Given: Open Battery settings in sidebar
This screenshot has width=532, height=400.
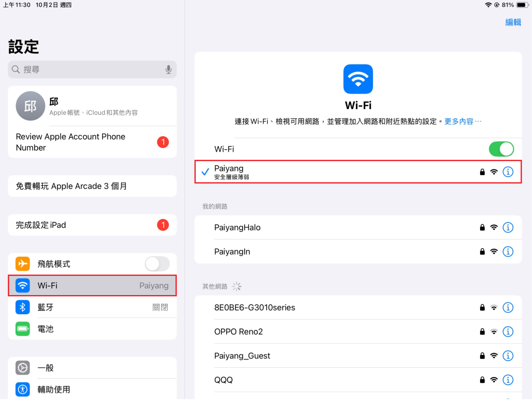Looking at the screenshot, I should [92, 329].
